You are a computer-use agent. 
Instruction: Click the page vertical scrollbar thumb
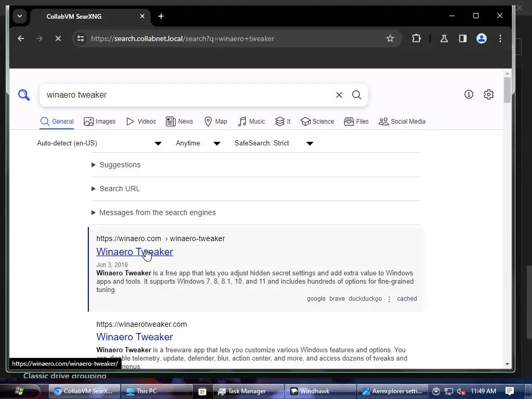(507, 90)
